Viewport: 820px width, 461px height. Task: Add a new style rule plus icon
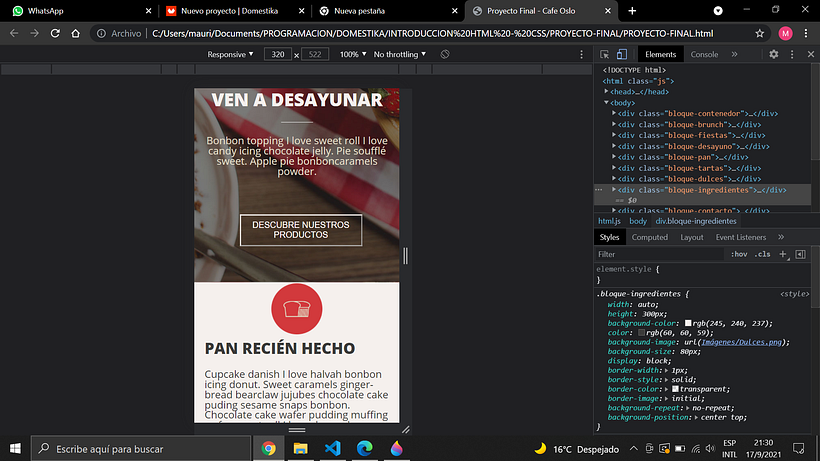[783, 255]
